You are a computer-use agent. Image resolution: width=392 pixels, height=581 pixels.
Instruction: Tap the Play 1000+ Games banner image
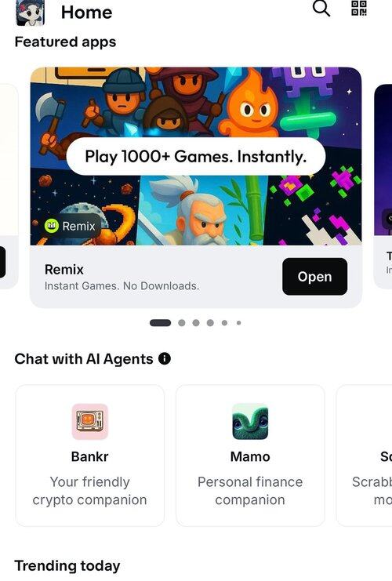click(196, 156)
